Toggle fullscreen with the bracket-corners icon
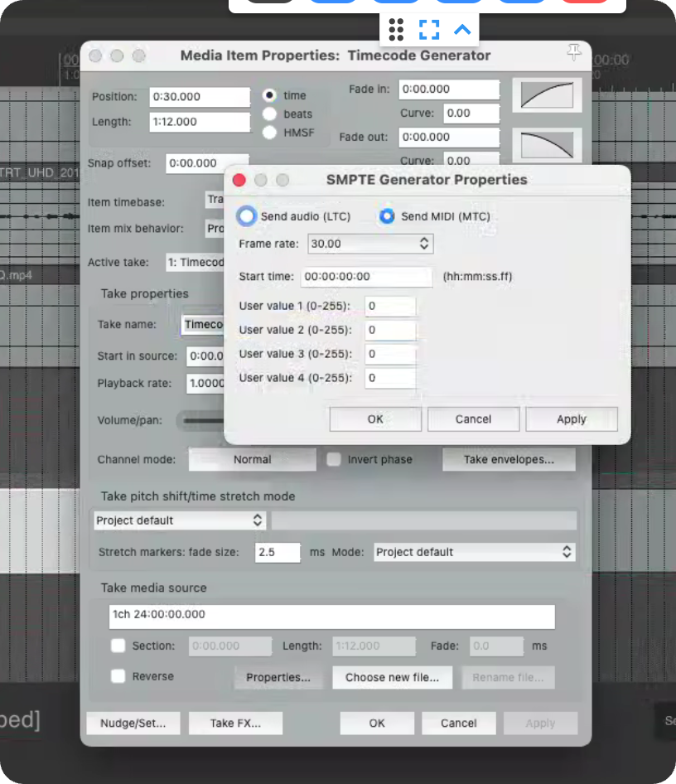Viewport: 676px width, 784px height. pyautogui.click(x=428, y=30)
